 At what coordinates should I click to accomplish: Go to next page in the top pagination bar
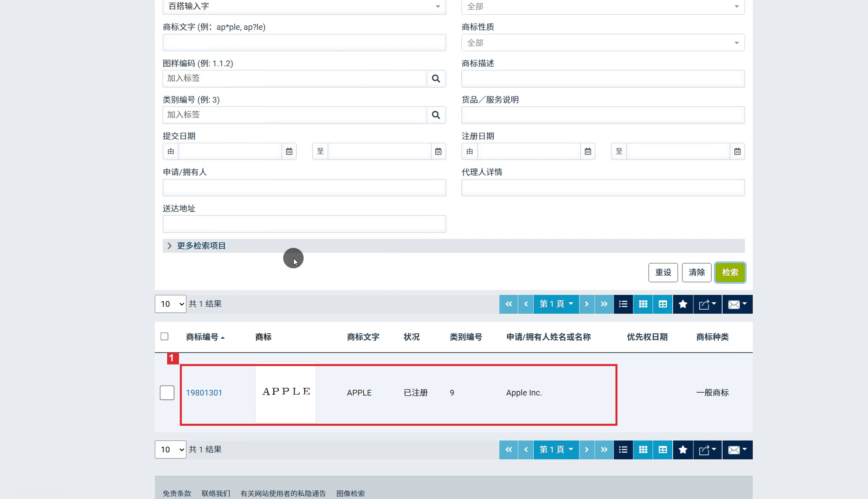tap(587, 304)
